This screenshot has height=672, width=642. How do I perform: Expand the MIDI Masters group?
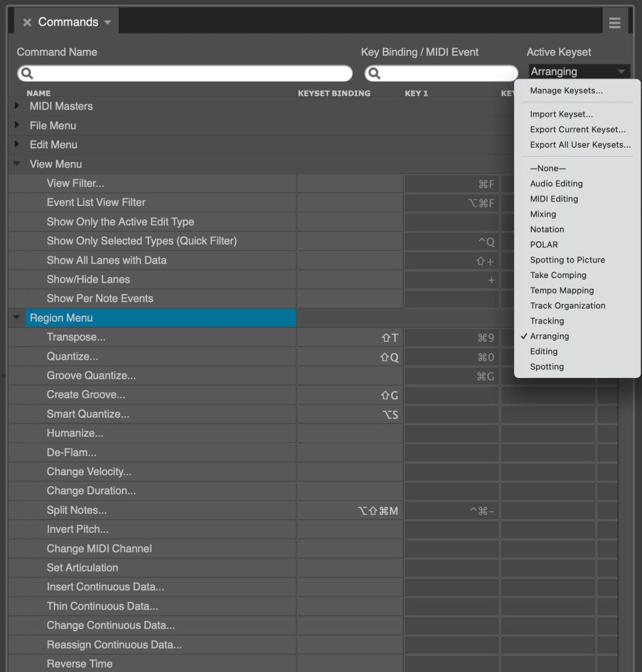pos(16,106)
